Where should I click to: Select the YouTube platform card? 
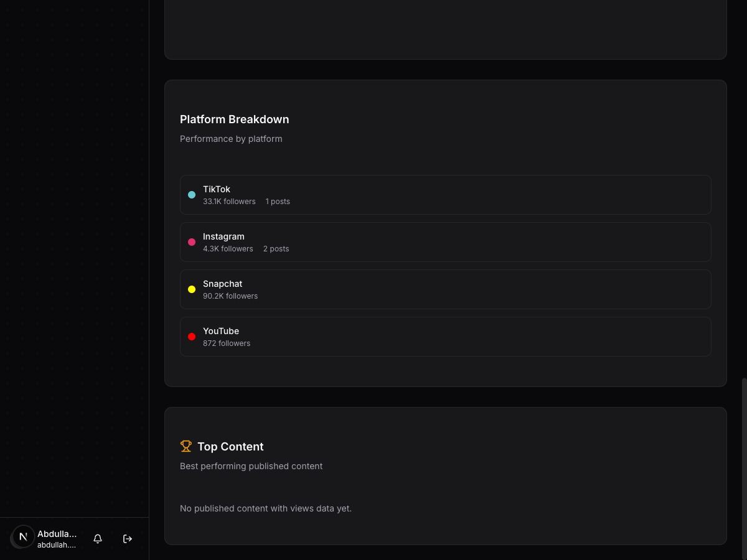[446, 336]
